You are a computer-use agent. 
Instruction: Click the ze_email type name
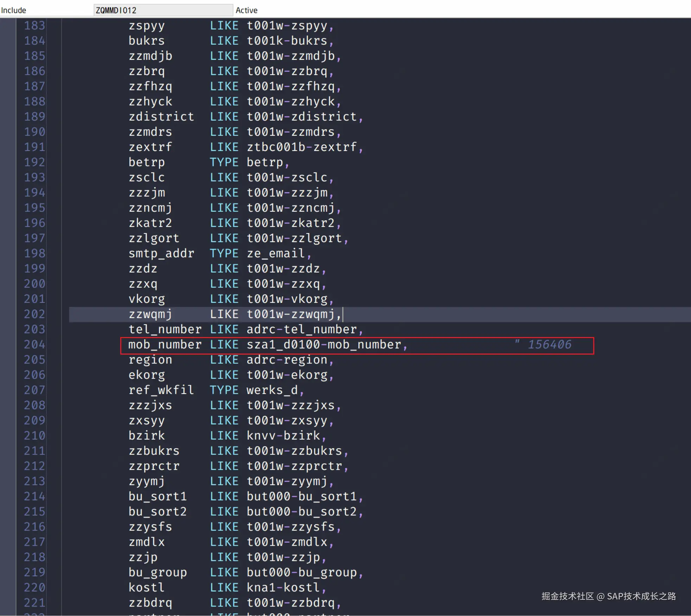pos(275,253)
